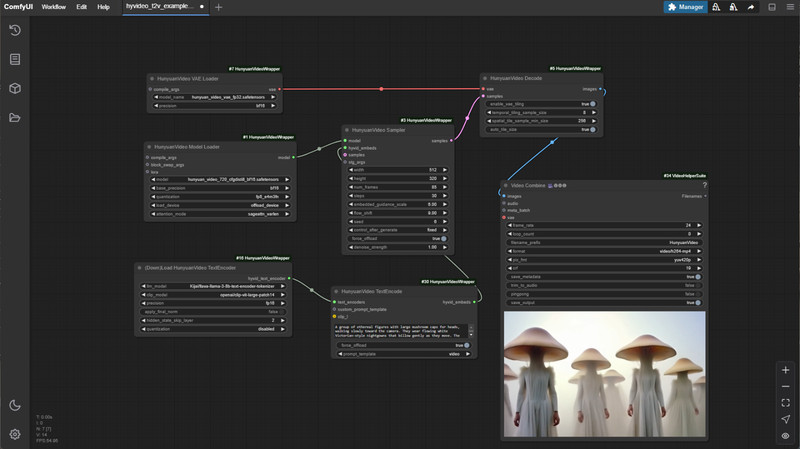Open the queue history sidebar icon
The image size is (800, 449).
[x=15, y=30]
